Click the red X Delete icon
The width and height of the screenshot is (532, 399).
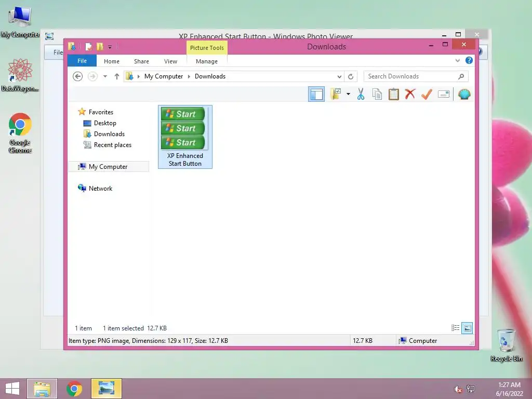click(410, 94)
